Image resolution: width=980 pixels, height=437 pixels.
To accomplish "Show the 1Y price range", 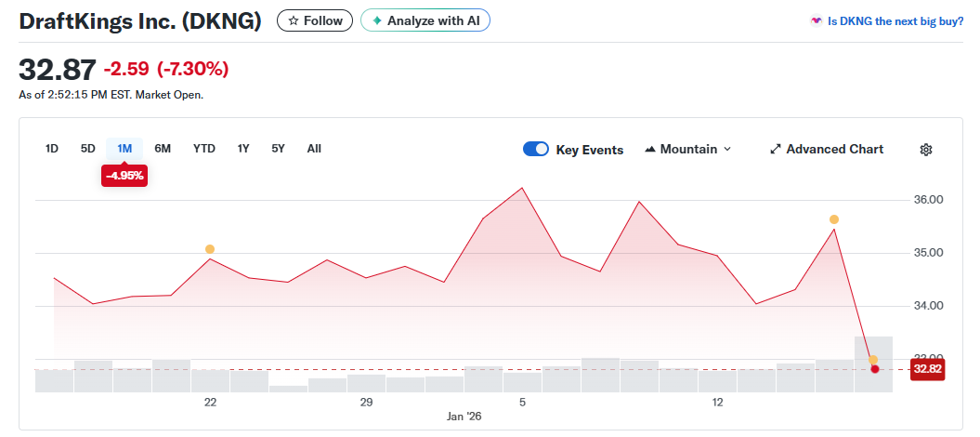I will click(x=243, y=148).
